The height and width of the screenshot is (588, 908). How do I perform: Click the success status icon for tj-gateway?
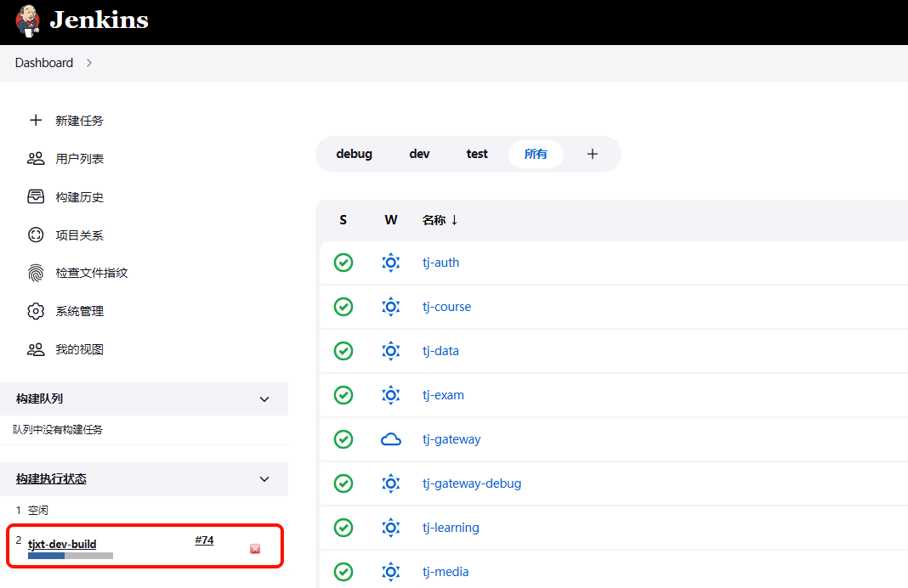tap(343, 439)
